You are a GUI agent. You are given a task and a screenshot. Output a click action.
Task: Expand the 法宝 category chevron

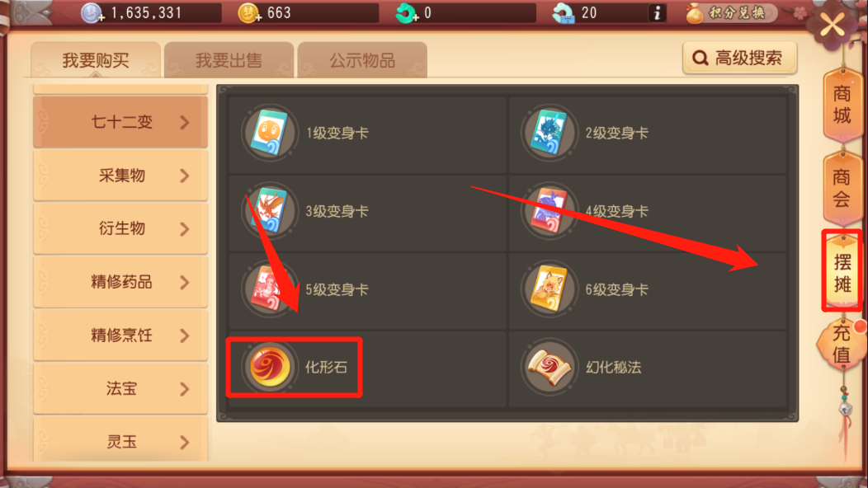[x=184, y=389]
